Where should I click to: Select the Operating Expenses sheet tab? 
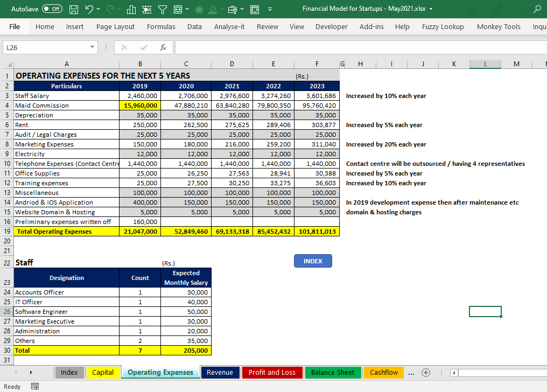coord(160,373)
